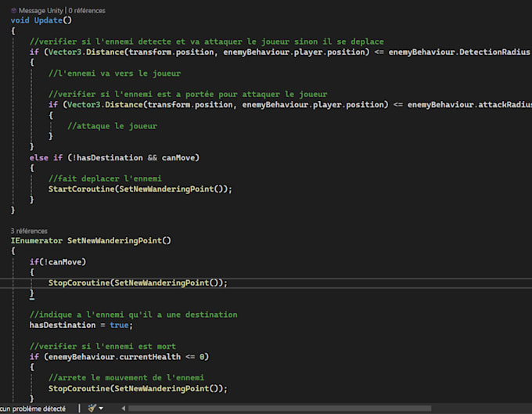Image resolution: width=532 pixels, height=414 pixels.
Task: Open the '3 références' CodeLens link
Action: (29, 231)
